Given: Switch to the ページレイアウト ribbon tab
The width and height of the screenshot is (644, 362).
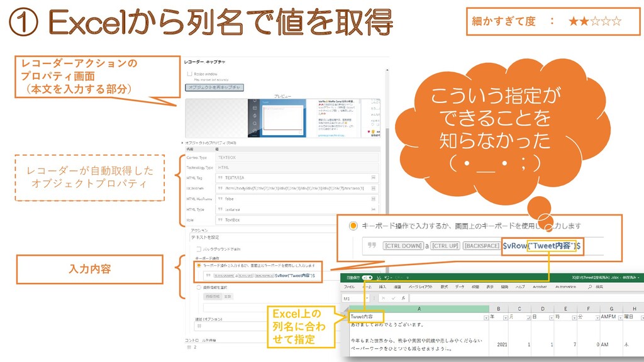Looking at the screenshot, I should [x=421, y=287].
